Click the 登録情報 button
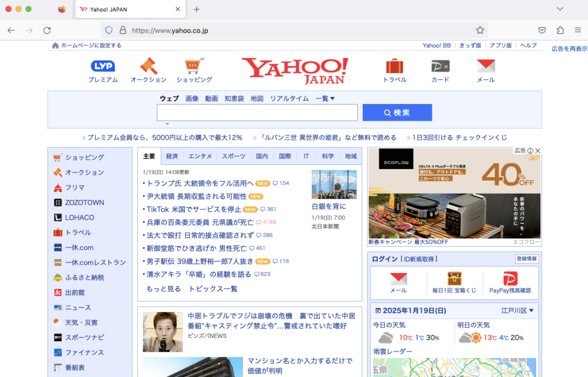Viewport: 588px width, 377px height. [x=527, y=259]
